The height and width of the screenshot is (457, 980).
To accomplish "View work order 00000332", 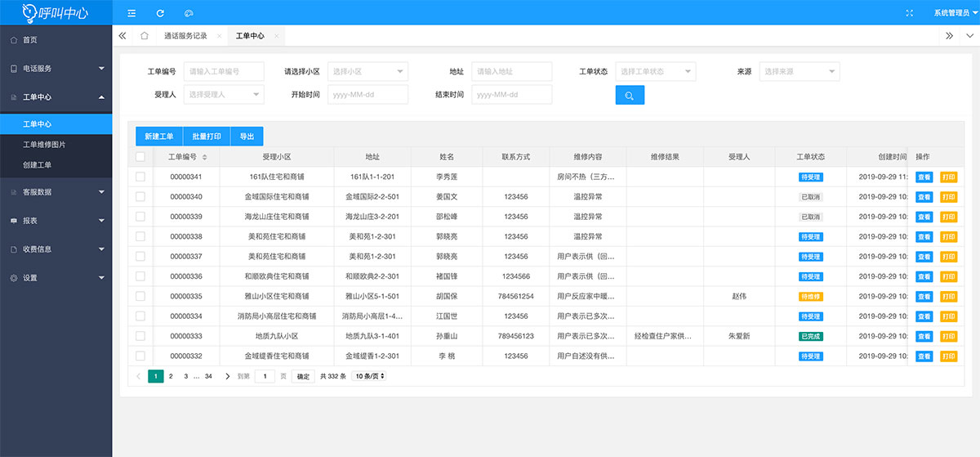I will (924, 356).
